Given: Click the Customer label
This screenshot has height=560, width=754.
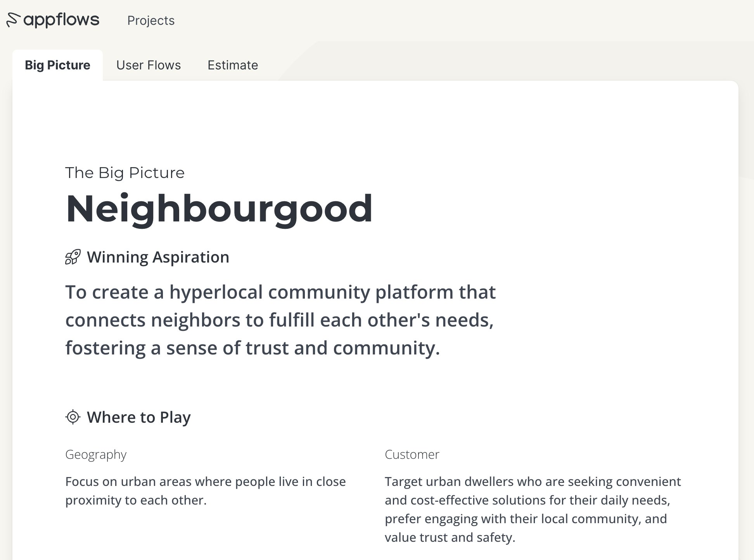Looking at the screenshot, I should (x=412, y=455).
